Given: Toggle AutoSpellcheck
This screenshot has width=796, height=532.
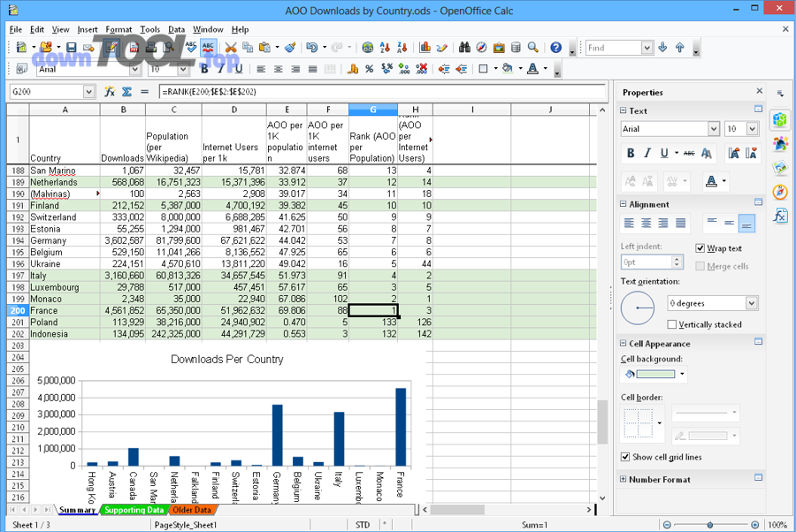Looking at the screenshot, I should coord(208,47).
